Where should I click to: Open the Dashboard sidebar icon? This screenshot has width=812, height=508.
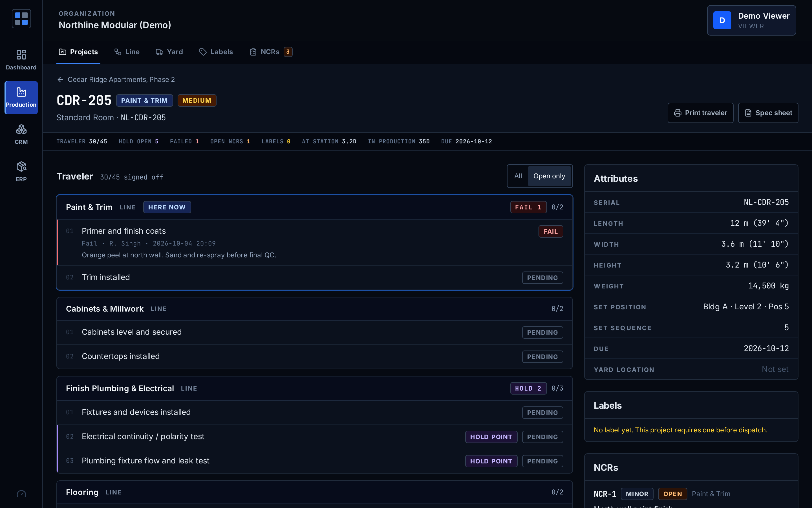(21, 55)
